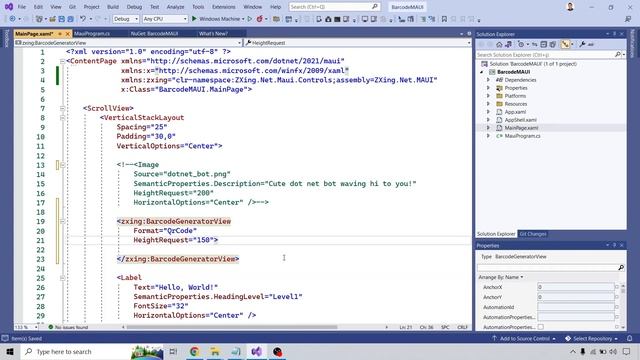The height and width of the screenshot is (360, 640).
Task: Click Collapse All icon in Solution Explorer
Action: pyautogui.click(x=544, y=44)
